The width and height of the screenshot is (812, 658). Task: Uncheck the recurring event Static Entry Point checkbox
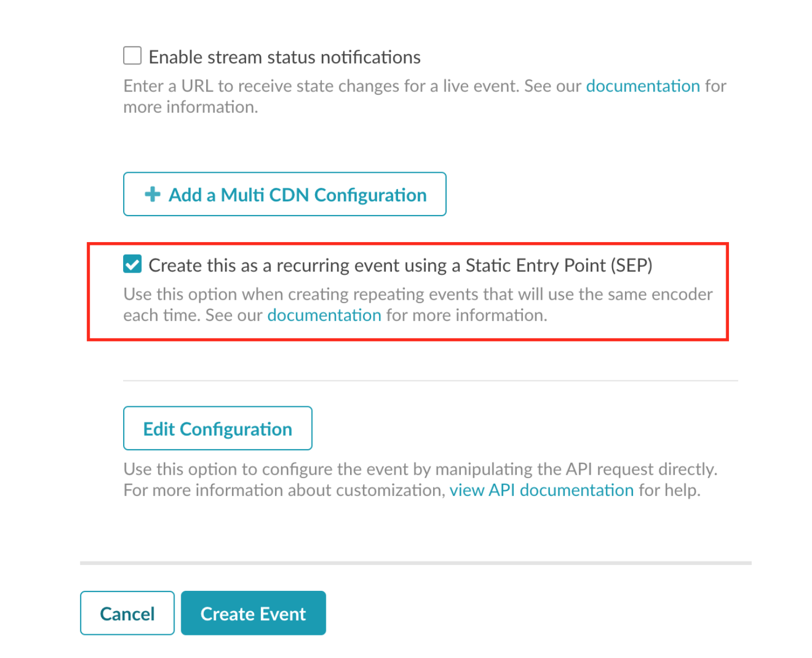pyautogui.click(x=132, y=264)
